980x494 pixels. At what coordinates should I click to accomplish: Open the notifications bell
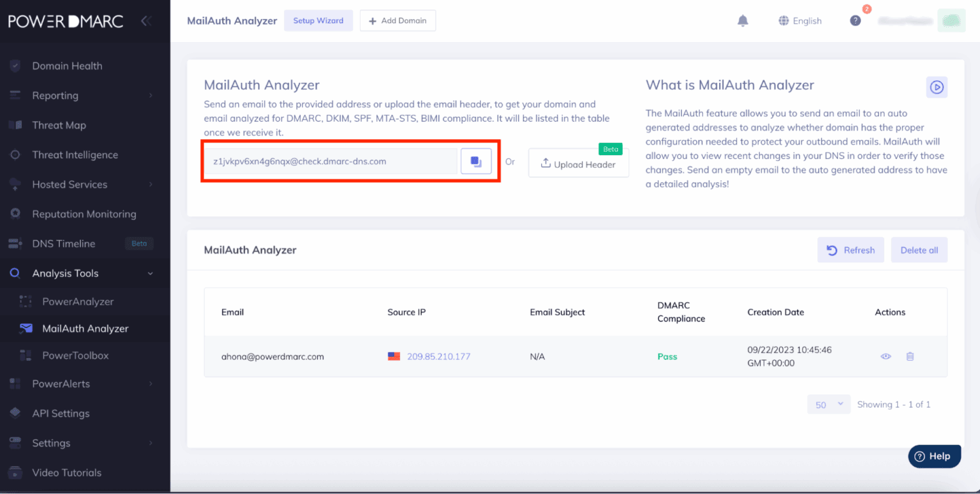coord(742,20)
